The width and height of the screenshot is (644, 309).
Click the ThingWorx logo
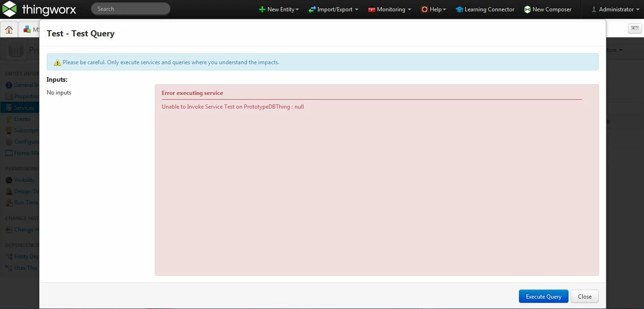39,9
